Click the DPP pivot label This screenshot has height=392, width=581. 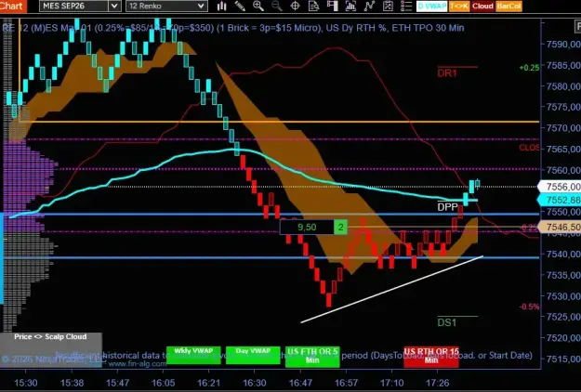[448, 207]
